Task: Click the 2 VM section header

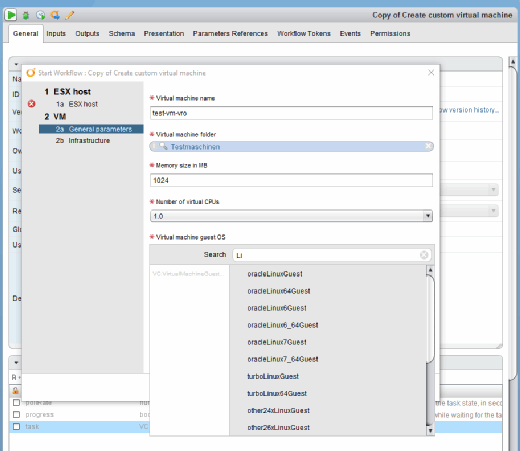Action: [x=55, y=117]
